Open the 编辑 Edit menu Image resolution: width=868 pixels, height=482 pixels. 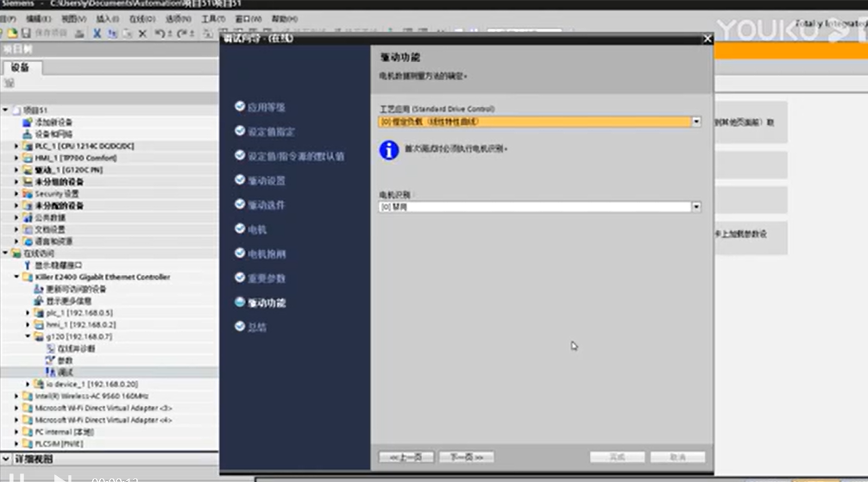[38, 19]
